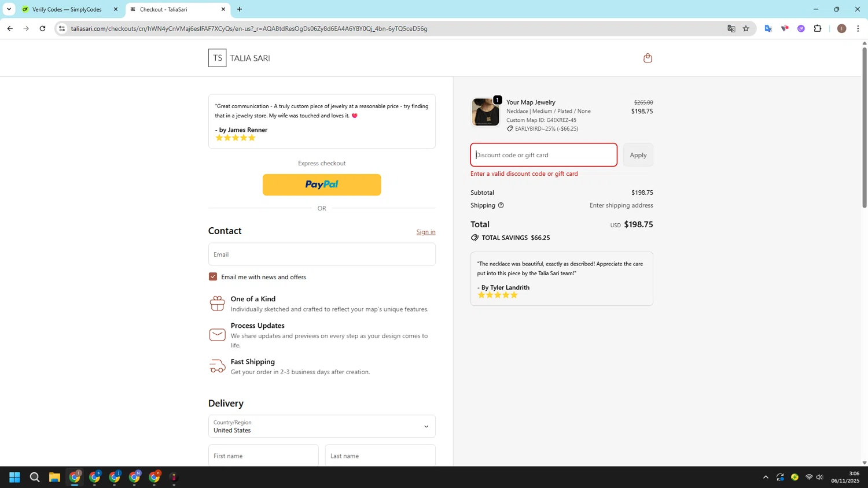
Task: Open Windows taskbar search
Action: click(35, 477)
